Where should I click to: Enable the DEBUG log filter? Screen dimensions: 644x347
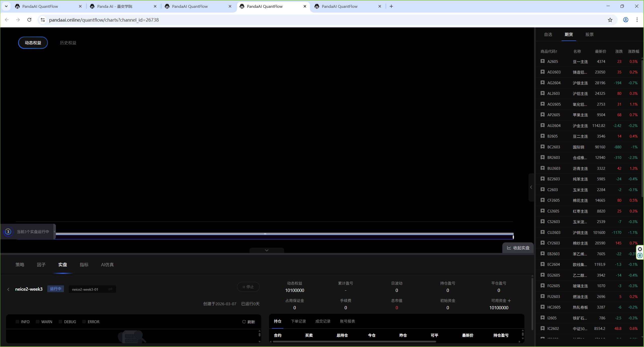60,322
